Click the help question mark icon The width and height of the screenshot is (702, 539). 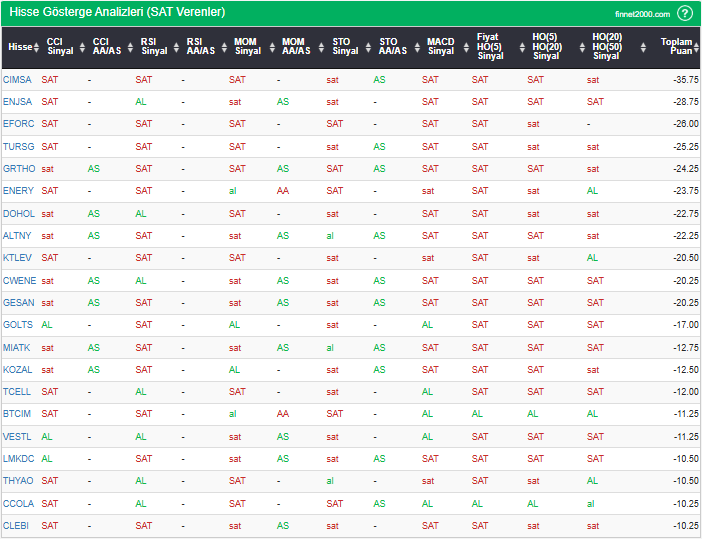tap(684, 13)
